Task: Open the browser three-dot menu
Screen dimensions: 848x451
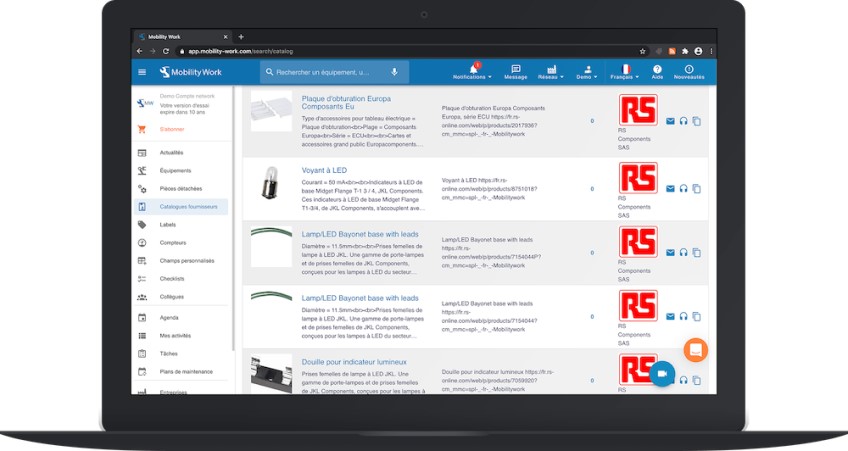Action: pyautogui.click(x=711, y=51)
